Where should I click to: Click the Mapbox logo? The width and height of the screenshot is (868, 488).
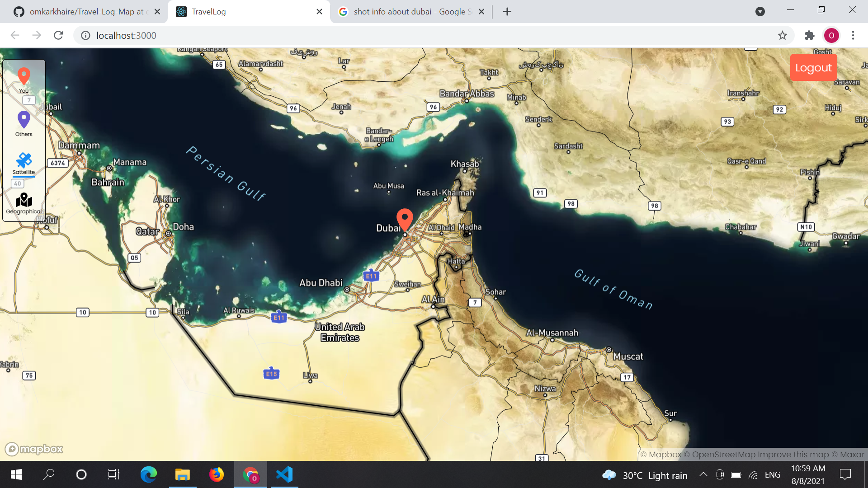34,449
